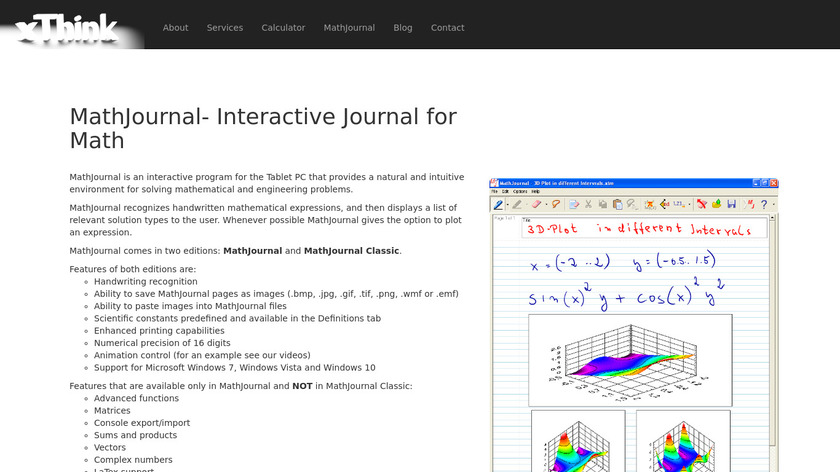This screenshot has height=472, width=840.
Task: Click the large 3D surface plot image
Action: coord(630,360)
